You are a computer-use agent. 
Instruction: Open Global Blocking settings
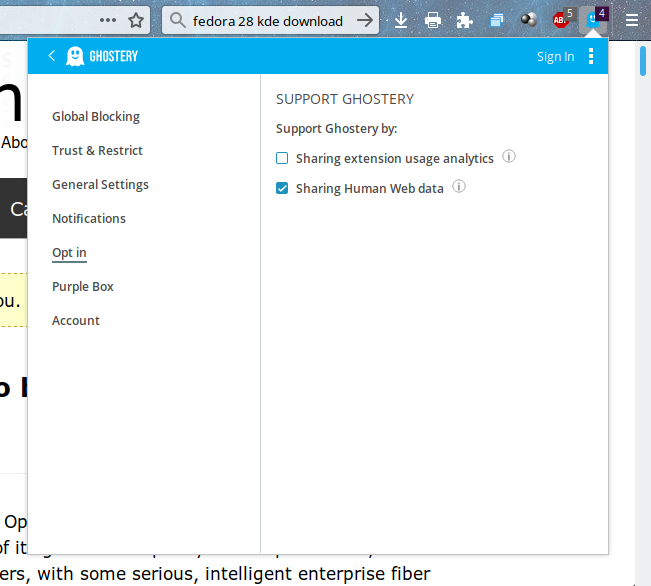[x=96, y=117]
